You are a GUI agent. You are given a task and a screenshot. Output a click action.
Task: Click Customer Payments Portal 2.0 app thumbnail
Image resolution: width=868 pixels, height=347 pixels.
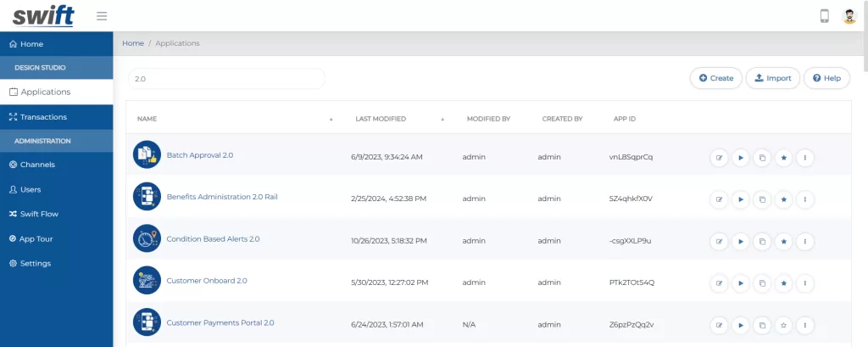click(147, 322)
